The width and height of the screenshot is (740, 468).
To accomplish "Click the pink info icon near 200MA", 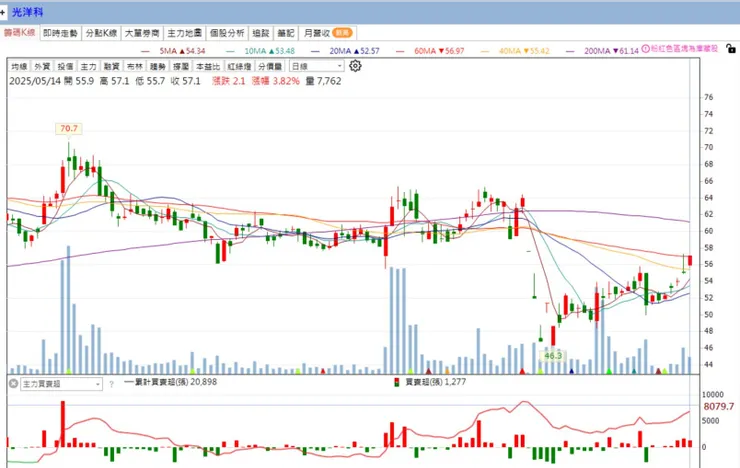I will pos(645,49).
